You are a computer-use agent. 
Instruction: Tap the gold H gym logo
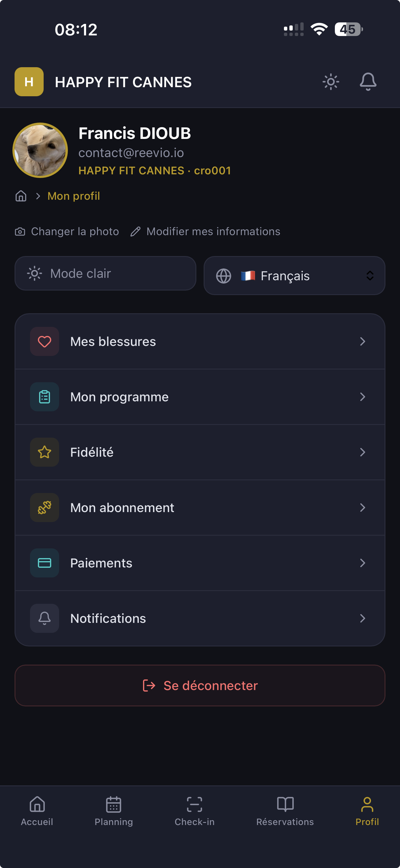(29, 81)
